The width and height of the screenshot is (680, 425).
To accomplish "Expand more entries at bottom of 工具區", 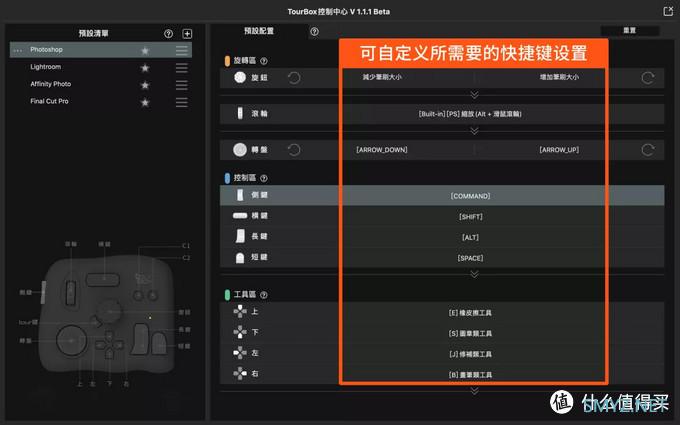I will pos(474,391).
